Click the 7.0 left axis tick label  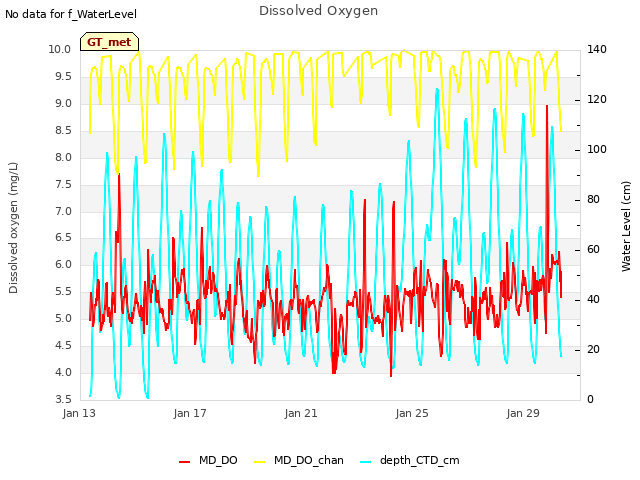63,211
